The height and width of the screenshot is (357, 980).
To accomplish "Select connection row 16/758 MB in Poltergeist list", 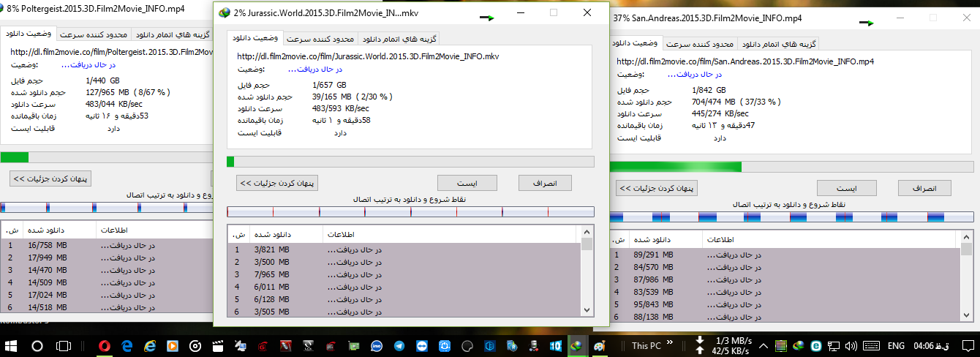I will tap(107, 244).
